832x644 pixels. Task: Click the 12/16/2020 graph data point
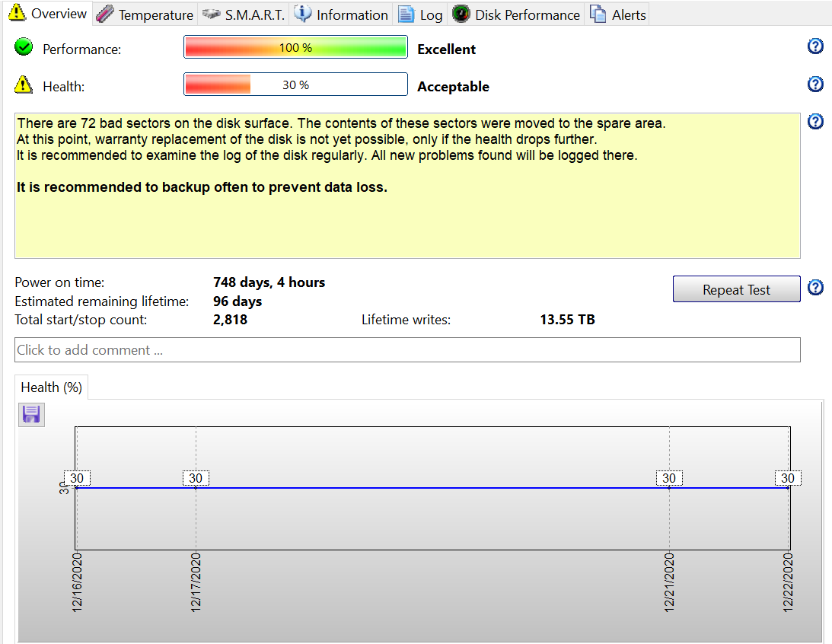[76, 487]
